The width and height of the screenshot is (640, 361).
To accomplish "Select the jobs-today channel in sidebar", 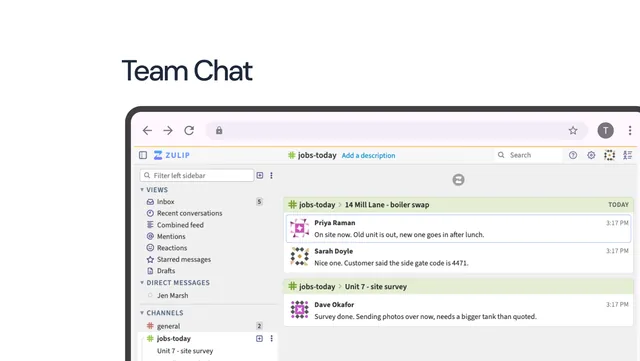I will pyautogui.click(x=173, y=339).
